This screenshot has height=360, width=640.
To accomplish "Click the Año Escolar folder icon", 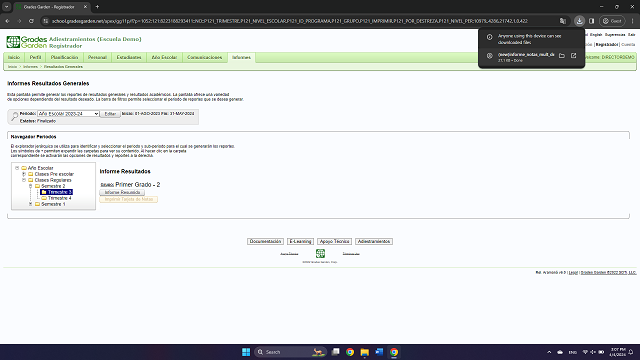I will click(24, 168).
